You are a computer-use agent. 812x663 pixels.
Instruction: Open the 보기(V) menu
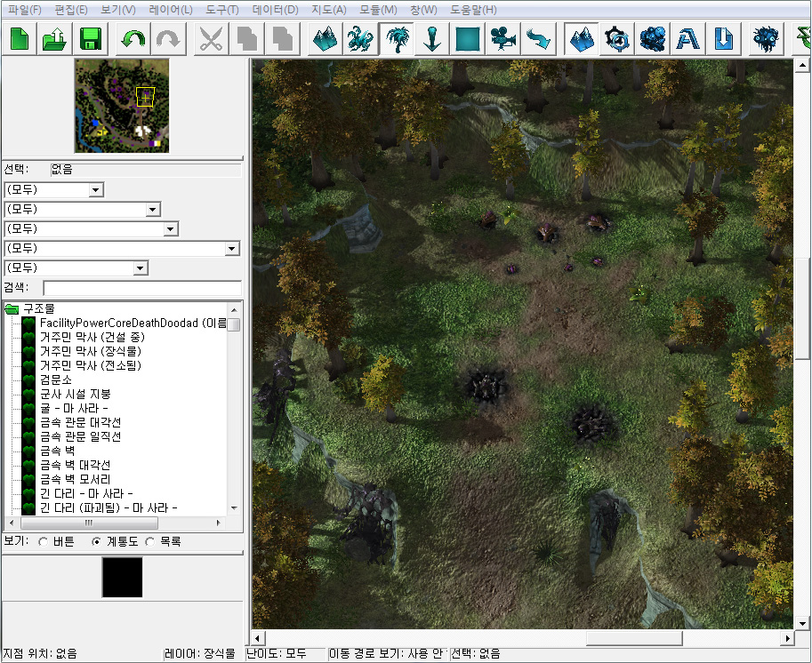[118, 10]
